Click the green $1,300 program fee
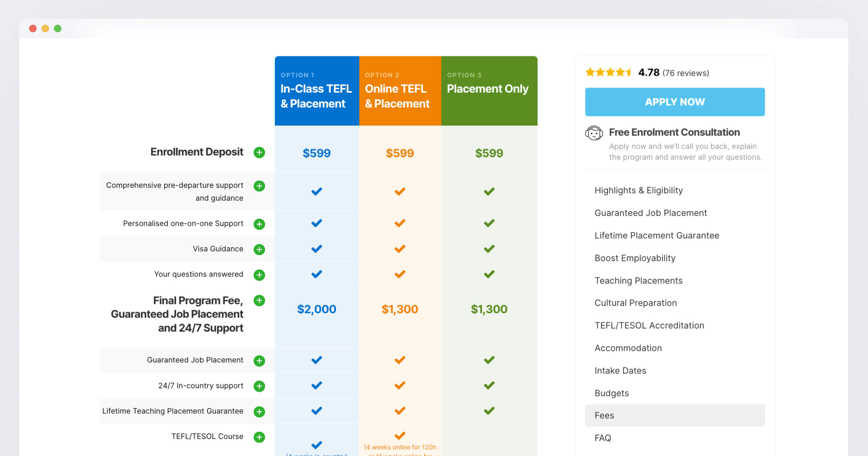Image resolution: width=868 pixels, height=456 pixels. 489,309
